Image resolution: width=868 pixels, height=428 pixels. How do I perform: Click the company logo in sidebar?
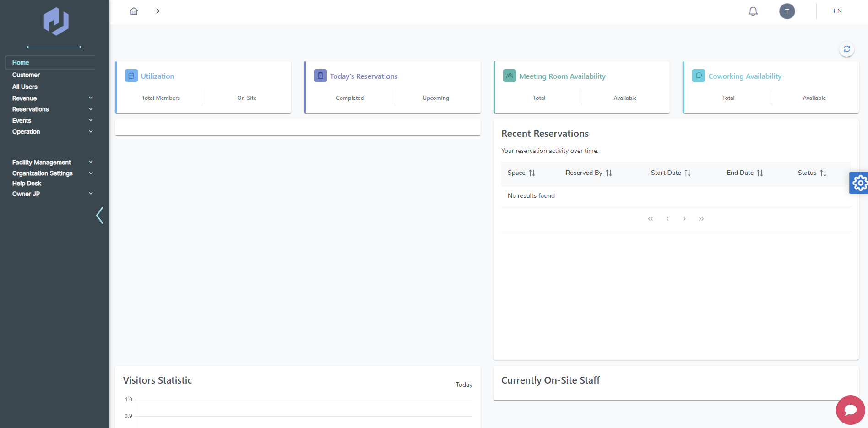coord(56,22)
